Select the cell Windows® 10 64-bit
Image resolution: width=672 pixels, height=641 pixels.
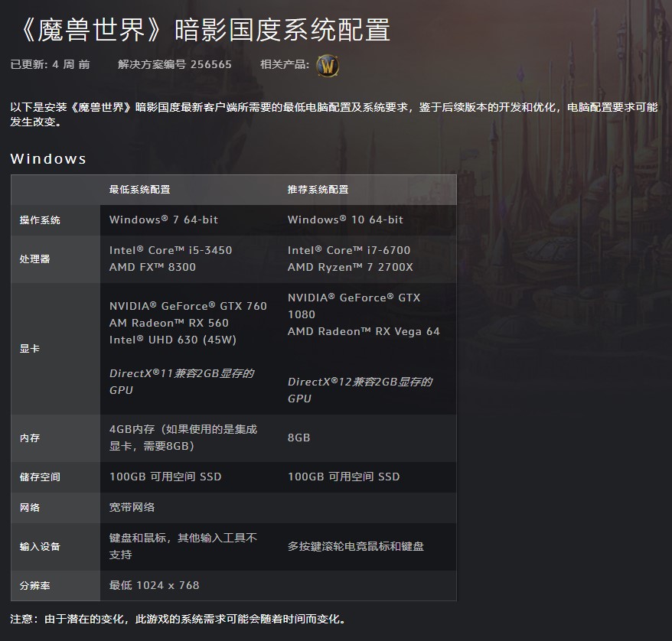pyautogui.click(x=345, y=220)
